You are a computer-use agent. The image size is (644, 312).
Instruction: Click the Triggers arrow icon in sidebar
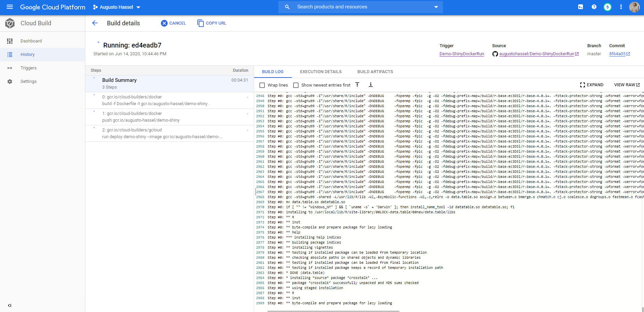[10, 68]
